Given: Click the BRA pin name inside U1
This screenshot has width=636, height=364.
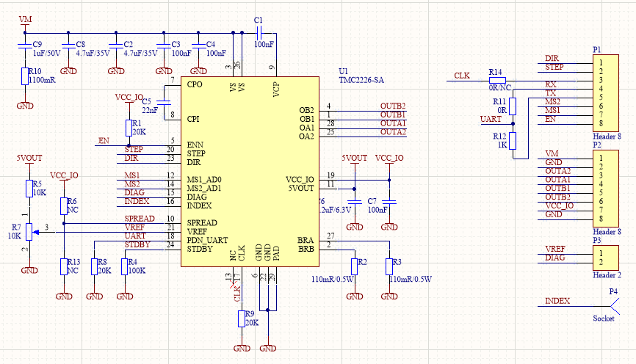Looking at the screenshot, I should [306, 241].
